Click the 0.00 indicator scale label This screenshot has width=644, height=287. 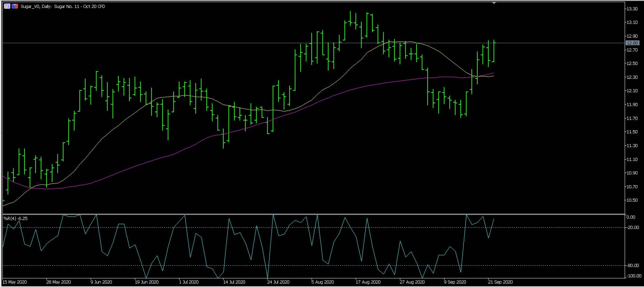click(x=631, y=217)
